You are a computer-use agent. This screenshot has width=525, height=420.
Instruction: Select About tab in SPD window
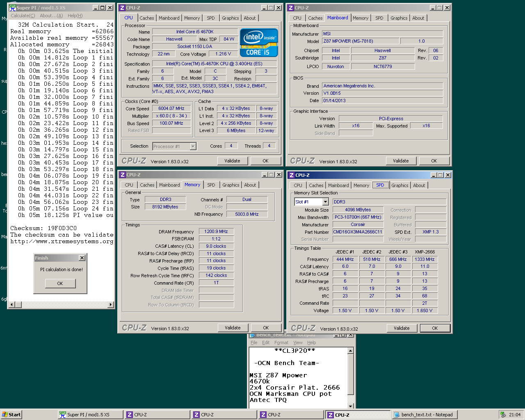419,185
